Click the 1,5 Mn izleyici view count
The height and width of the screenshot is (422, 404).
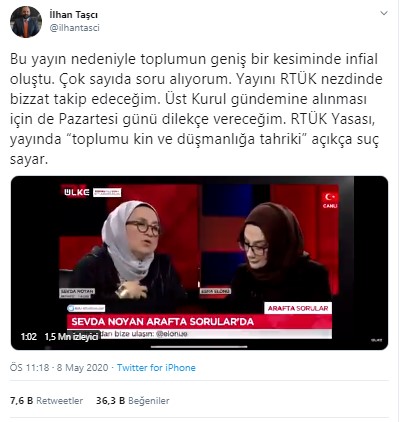(71, 337)
